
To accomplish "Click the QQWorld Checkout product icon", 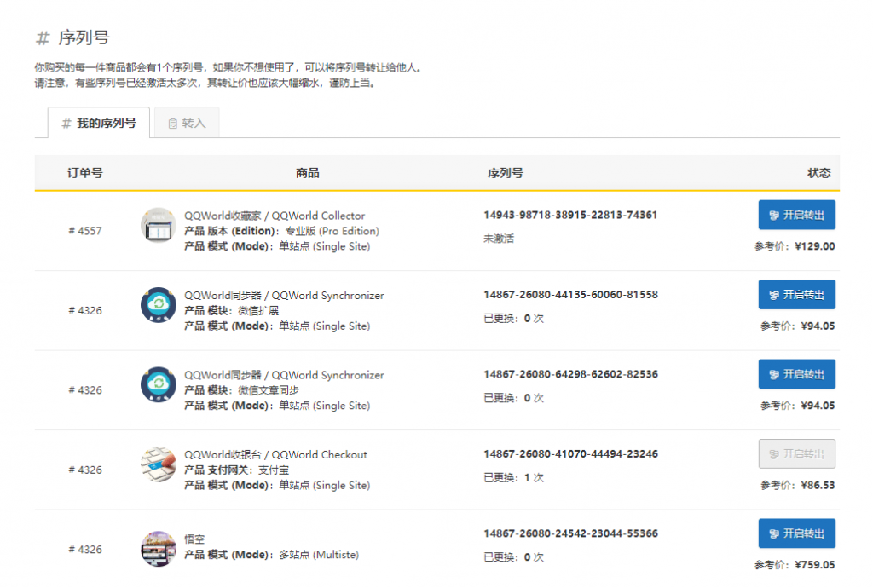I will 158,464.
